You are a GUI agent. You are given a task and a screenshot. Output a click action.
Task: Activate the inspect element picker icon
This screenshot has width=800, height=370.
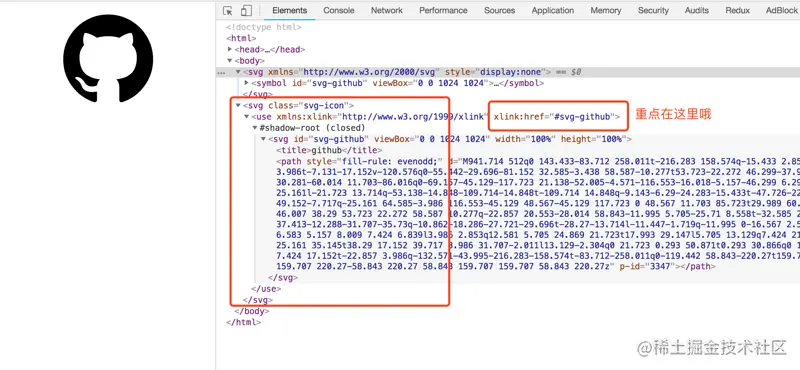coord(228,10)
